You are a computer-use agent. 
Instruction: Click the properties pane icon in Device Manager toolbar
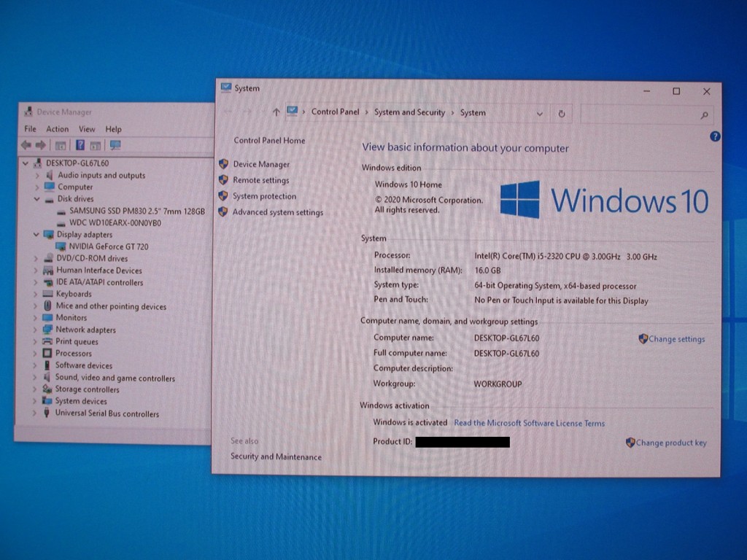(96, 145)
